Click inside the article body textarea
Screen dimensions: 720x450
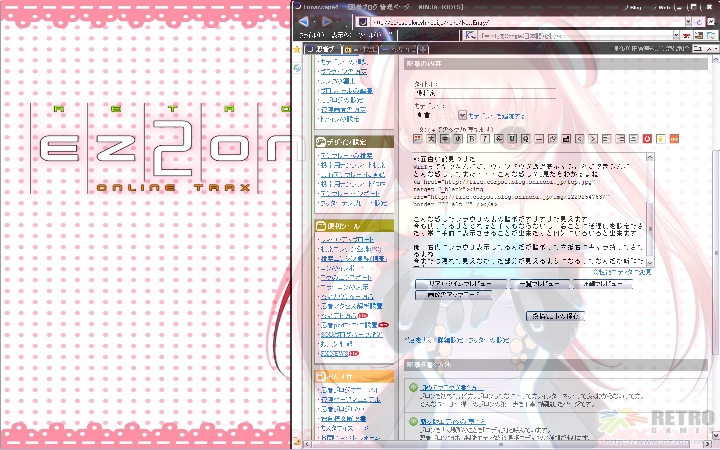[x=530, y=210]
